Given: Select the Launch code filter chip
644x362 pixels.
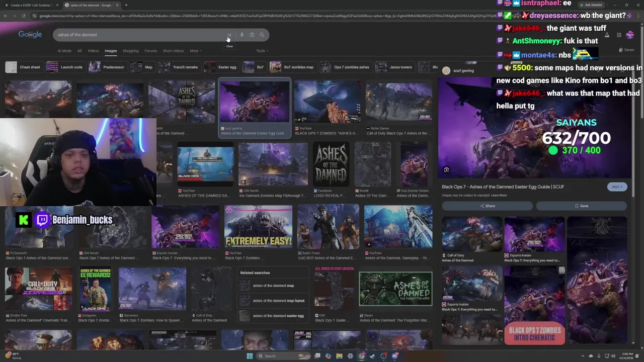Looking at the screenshot, I should 65,67.
